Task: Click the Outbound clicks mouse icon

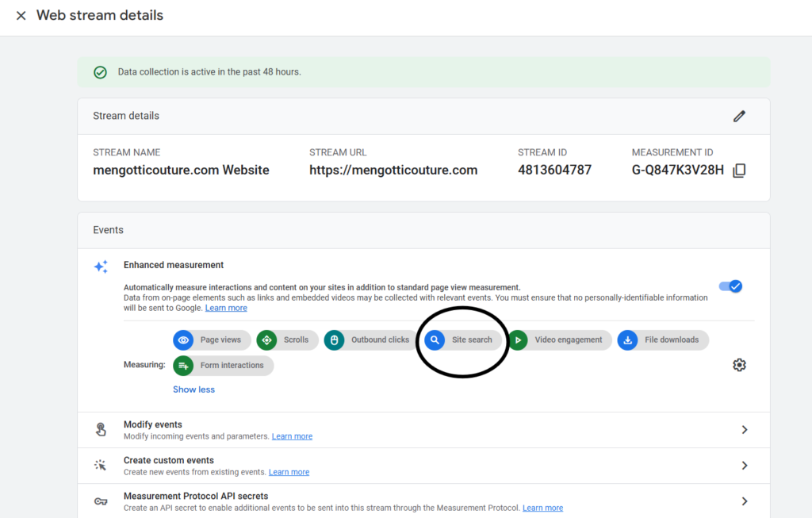Action: pyautogui.click(x=335, y=340)
